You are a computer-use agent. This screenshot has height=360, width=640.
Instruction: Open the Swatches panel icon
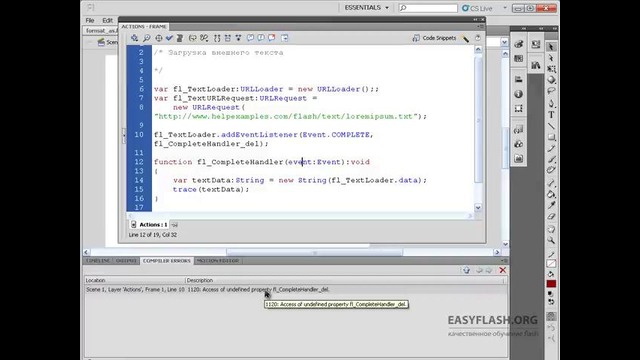[518, 59]
